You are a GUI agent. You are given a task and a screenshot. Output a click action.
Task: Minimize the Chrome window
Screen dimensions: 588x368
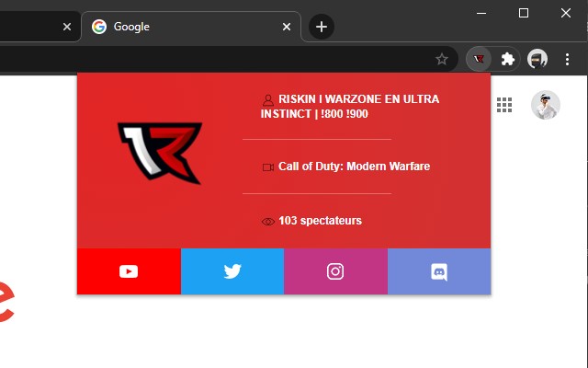point(481,13)
